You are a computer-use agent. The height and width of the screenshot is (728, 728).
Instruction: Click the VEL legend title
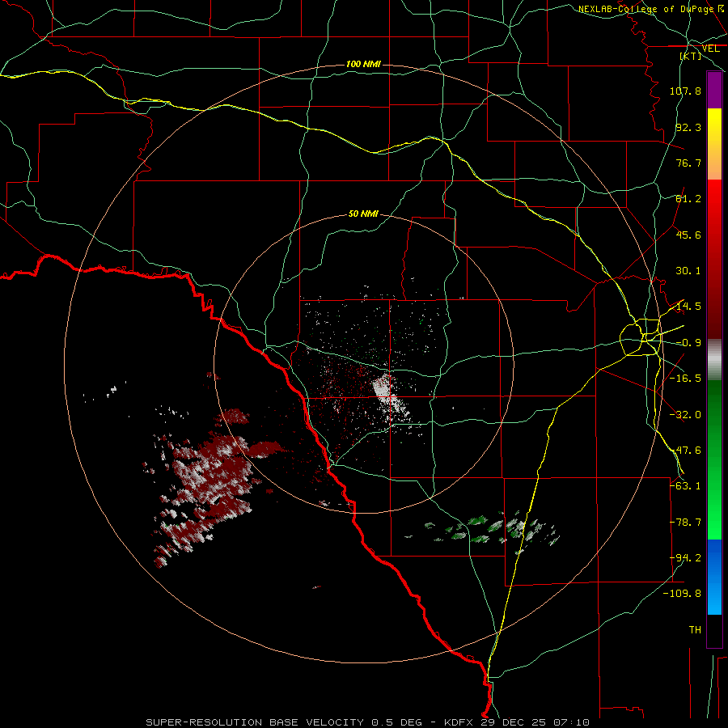point(710,49)
